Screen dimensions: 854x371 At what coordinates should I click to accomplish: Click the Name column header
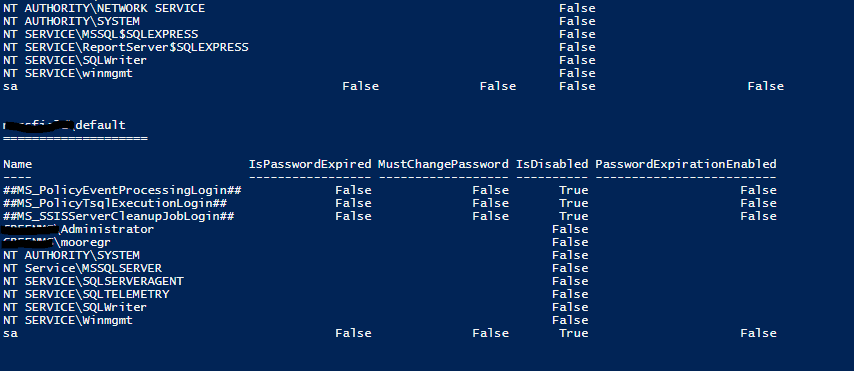tap(17, 164)
